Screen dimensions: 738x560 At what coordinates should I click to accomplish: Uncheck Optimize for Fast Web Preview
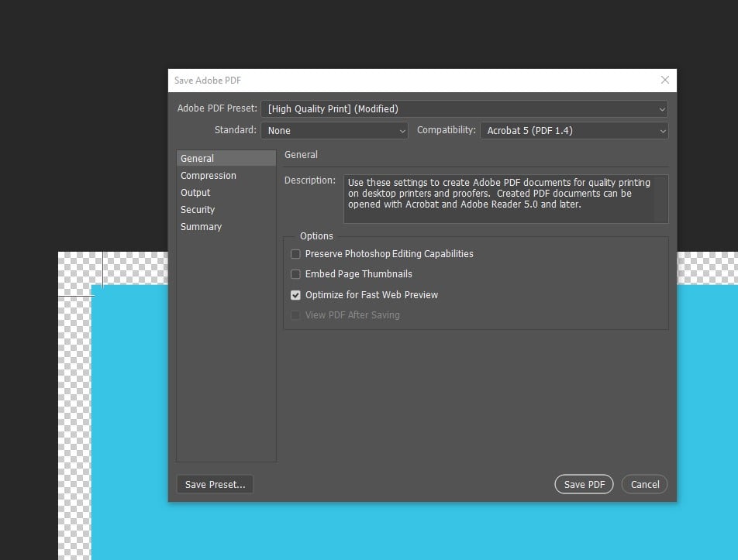[x=295, y=295]
